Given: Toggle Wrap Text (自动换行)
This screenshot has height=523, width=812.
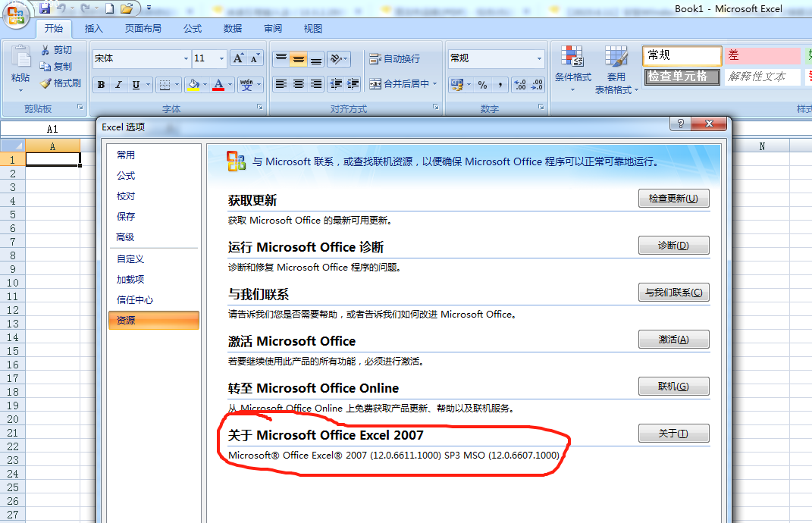Looking at the screenshot, I should (394, 58).
